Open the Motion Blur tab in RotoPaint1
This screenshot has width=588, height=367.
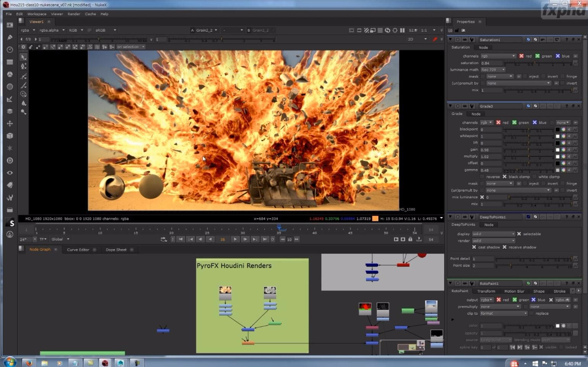(514, 291)
